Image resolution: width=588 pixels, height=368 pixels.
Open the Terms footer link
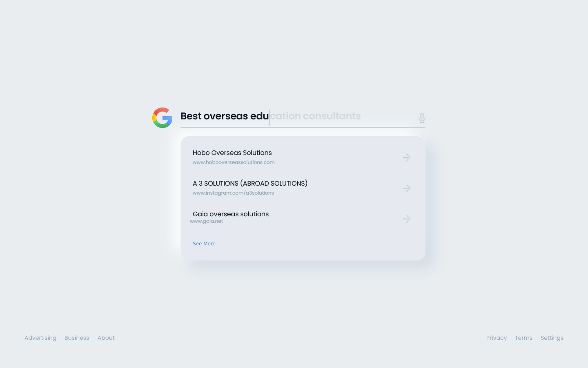pos(523,338)
